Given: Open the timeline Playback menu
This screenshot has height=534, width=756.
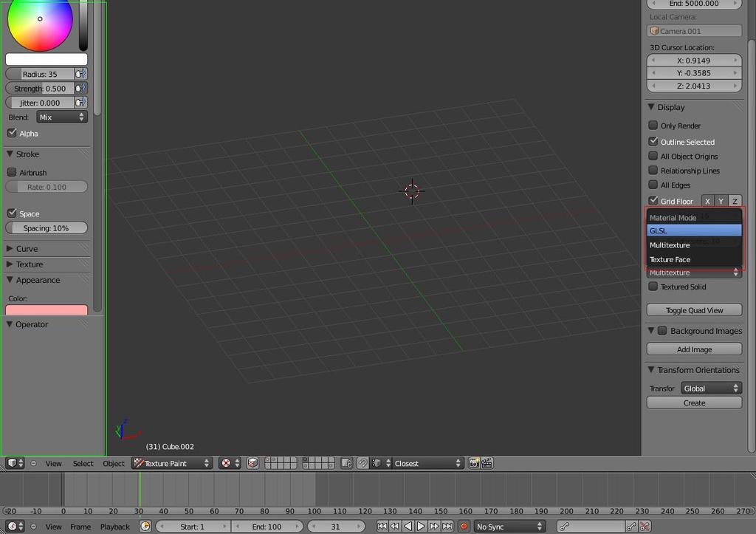Looking at the screenshot, I should [114, 527].
